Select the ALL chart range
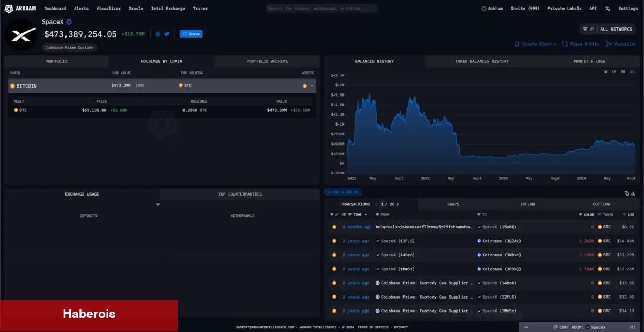 click(x=632, y=71)
